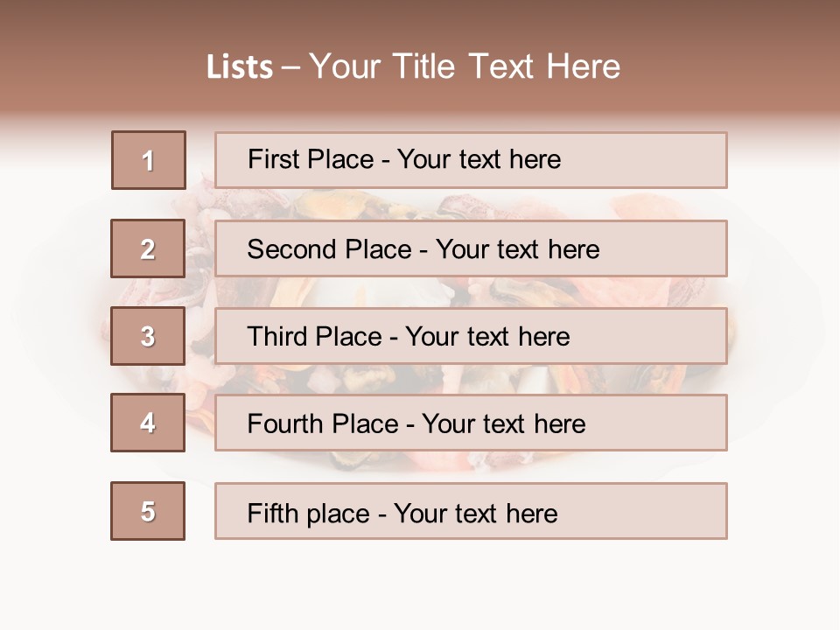Select the number 4 square
The height and width of the screenshot is (630, 840).
point(148,423)
